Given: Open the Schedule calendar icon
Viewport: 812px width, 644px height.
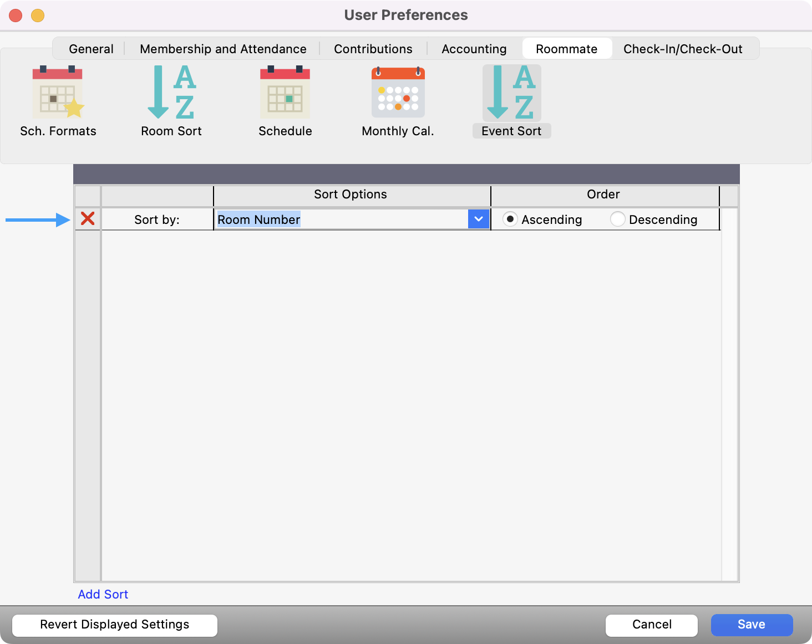Looking at the screenshot, I should [285, 93].
